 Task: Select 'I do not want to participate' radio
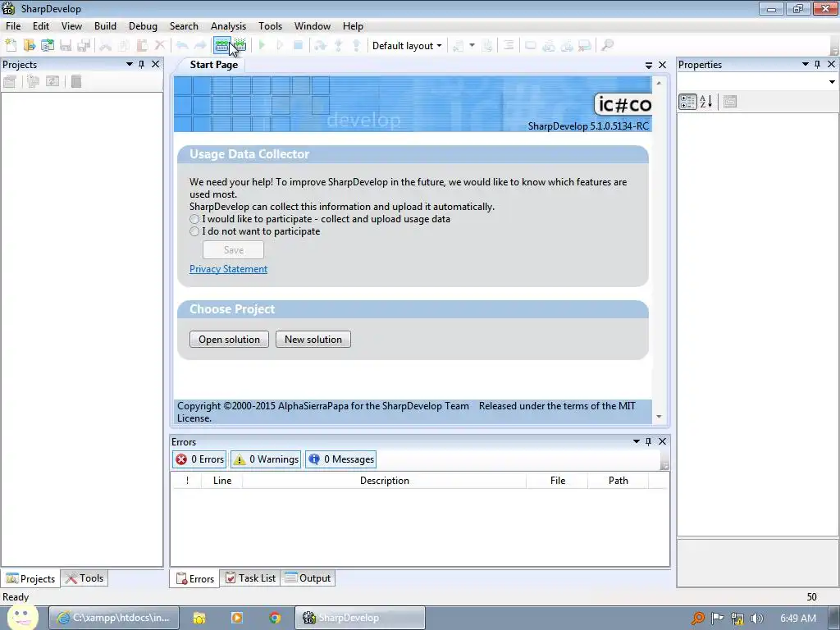click(x=194, y=231)
